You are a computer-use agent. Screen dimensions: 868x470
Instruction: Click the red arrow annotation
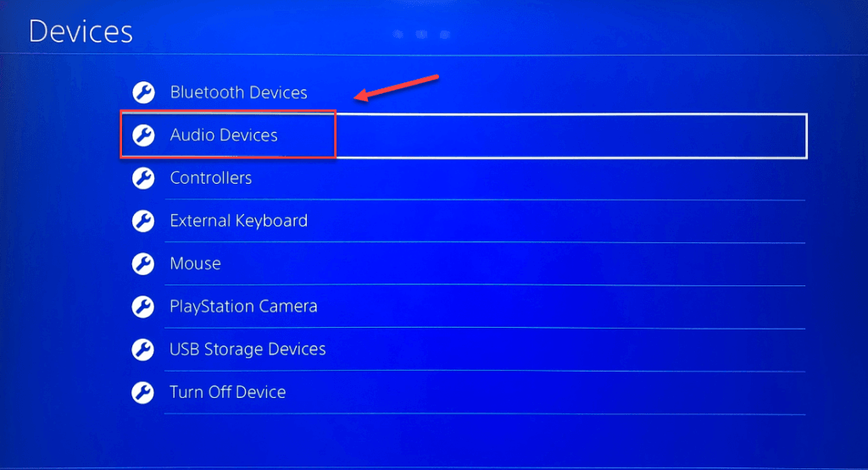397,88
